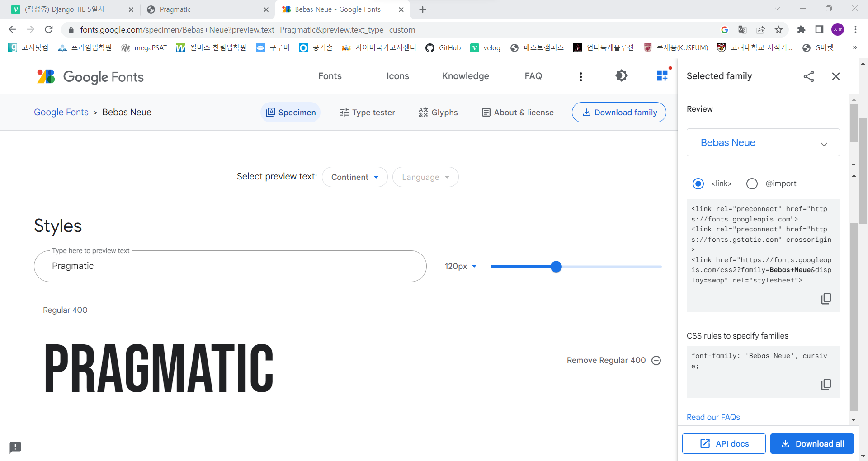Toggle dark theme brightness icon
This screenshot has height=461, width=868.
tap(622, 76)
